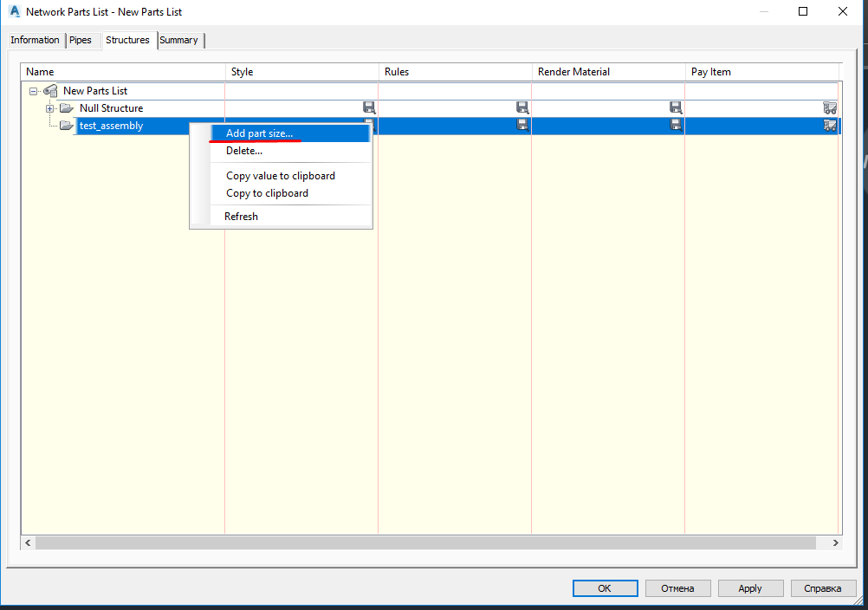Click the Render Material icon for test_assembly

point(676,125)
